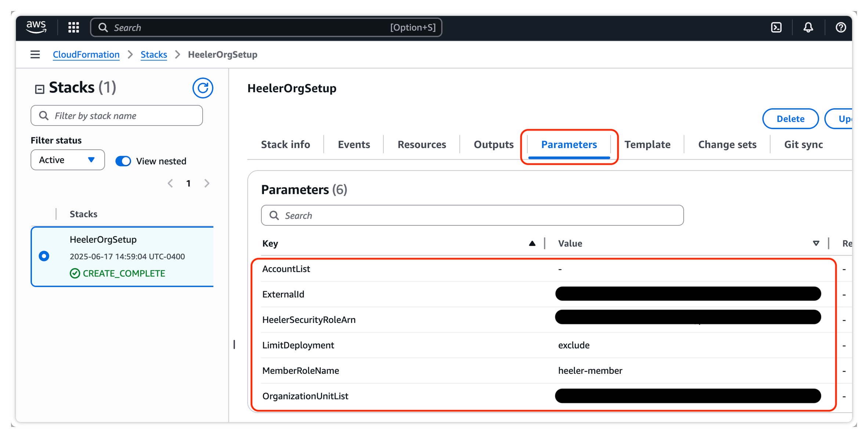868x438 pixels.
Task: Follow the Stacks breadcrumb link
Action: click(x=154, y=55)
